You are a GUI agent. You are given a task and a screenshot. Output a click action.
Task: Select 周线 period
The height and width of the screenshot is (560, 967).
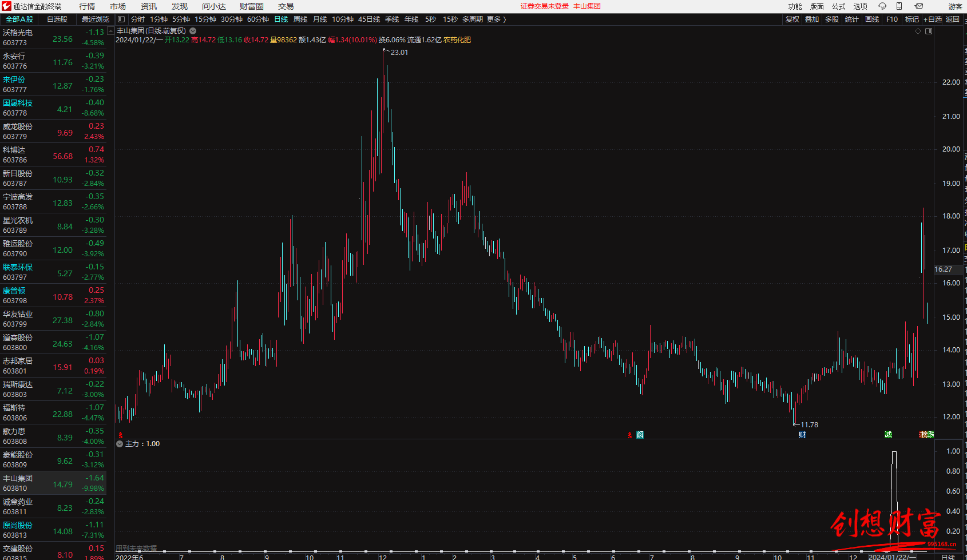coord(300,19)
